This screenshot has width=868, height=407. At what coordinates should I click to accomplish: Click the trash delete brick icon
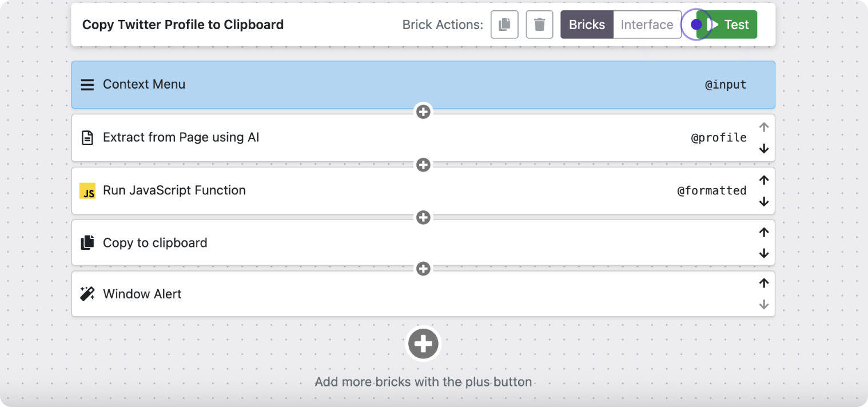tap(539, 25)
